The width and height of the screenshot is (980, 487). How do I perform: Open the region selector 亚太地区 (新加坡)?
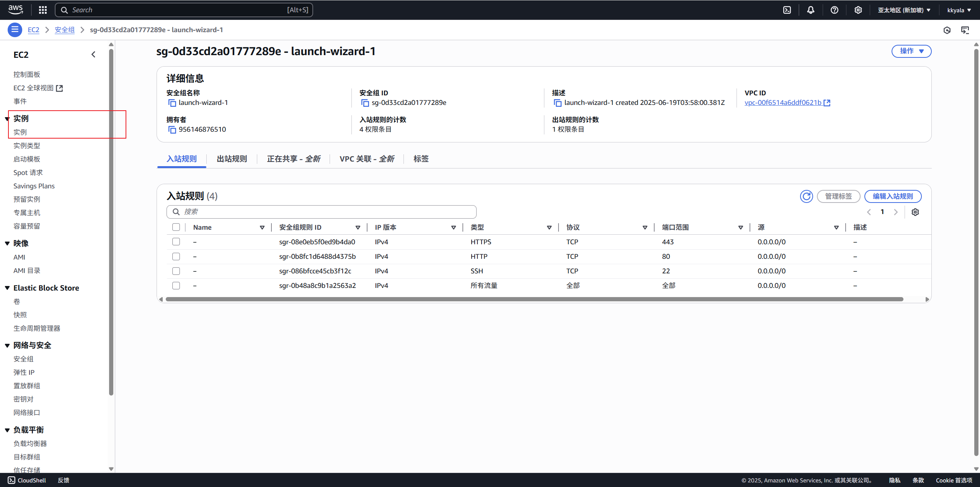pos(904,10)
